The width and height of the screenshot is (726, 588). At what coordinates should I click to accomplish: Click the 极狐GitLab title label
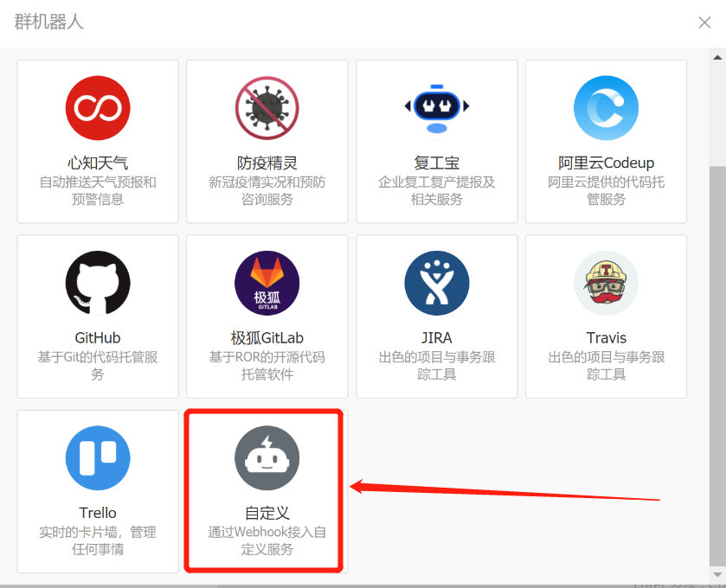click(x=267, y=337)
